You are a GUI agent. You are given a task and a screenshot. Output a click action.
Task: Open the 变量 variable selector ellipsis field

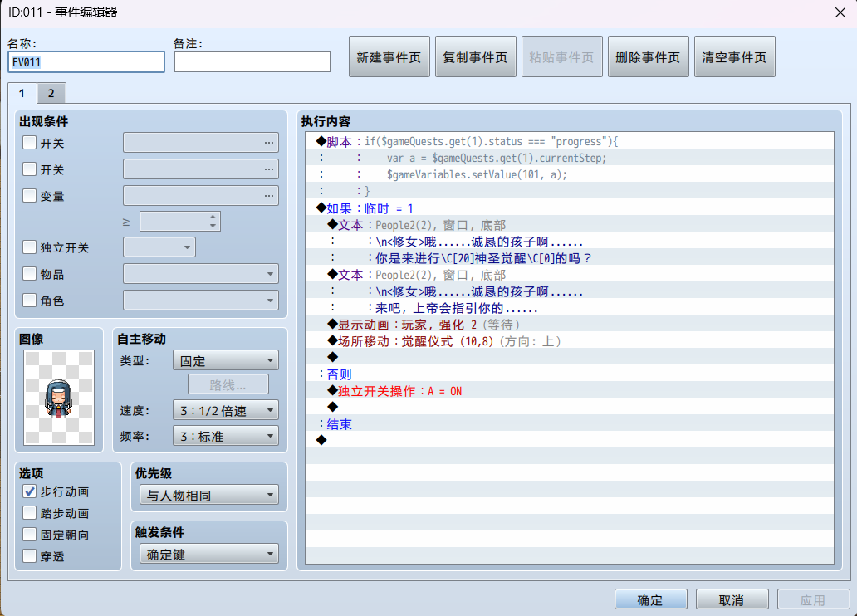[x=201, y=195]
